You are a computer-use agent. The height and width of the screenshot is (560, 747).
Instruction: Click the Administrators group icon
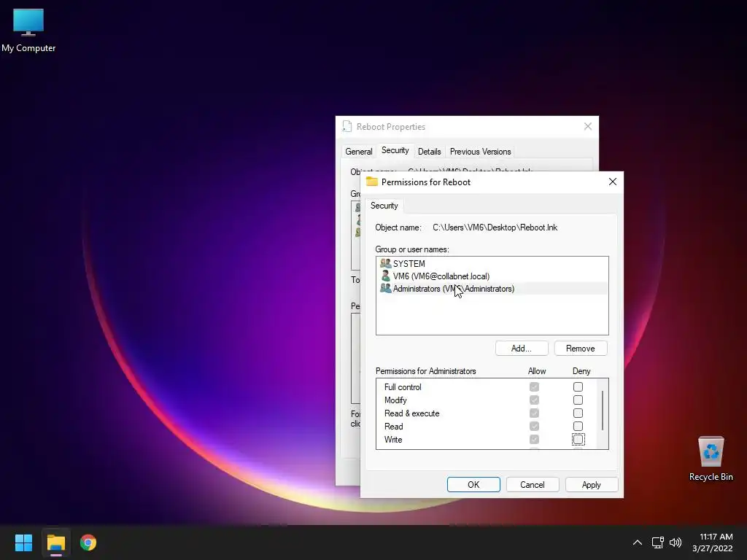(385, 289)
